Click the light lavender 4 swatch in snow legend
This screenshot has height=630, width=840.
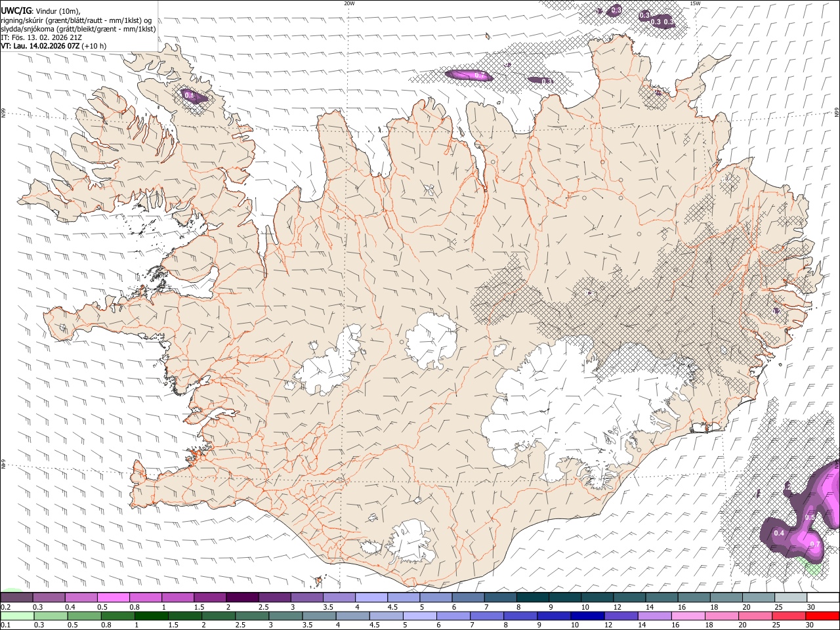click(371, 597)
